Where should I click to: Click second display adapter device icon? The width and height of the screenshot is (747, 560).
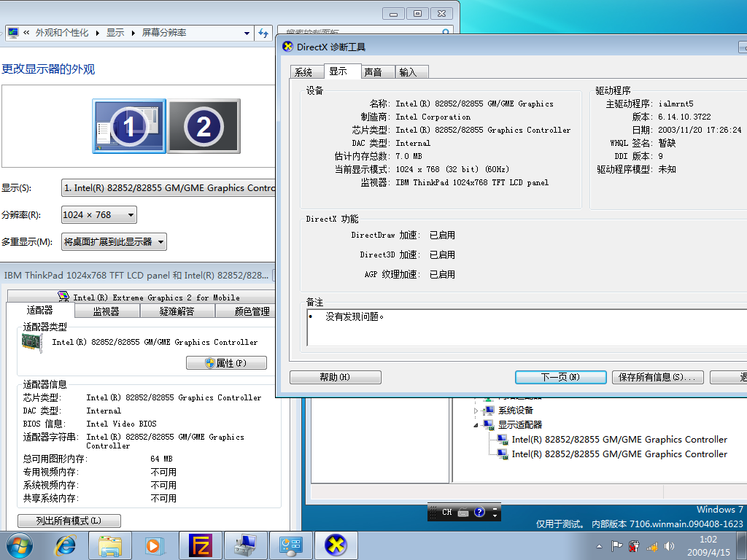tap(503, 454)
